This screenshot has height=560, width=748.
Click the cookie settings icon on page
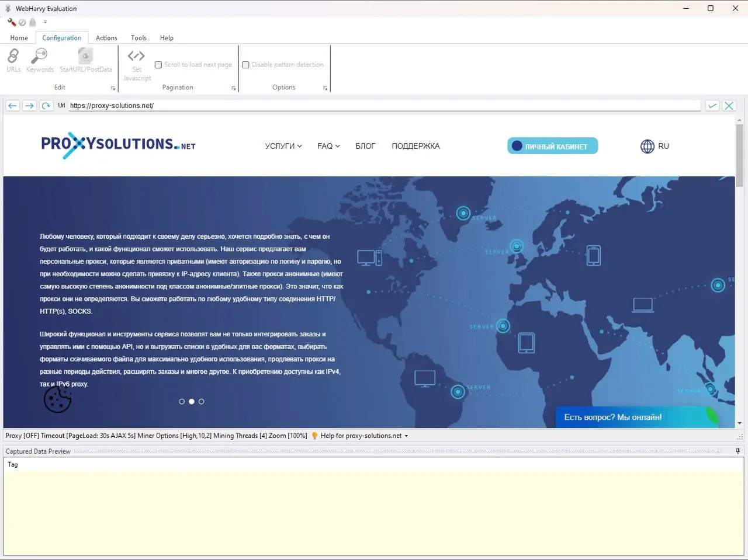pos(57,400)
